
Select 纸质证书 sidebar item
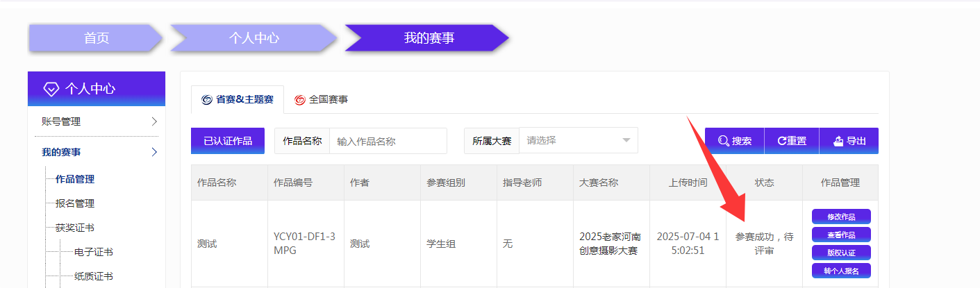(94, 276)
